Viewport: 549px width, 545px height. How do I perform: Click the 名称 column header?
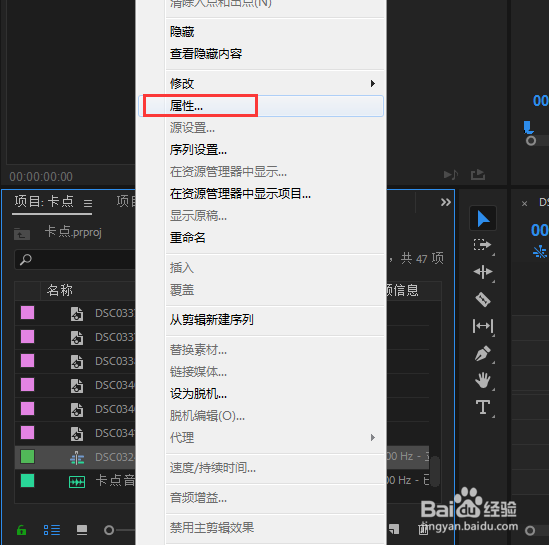(x=60, y=290)
